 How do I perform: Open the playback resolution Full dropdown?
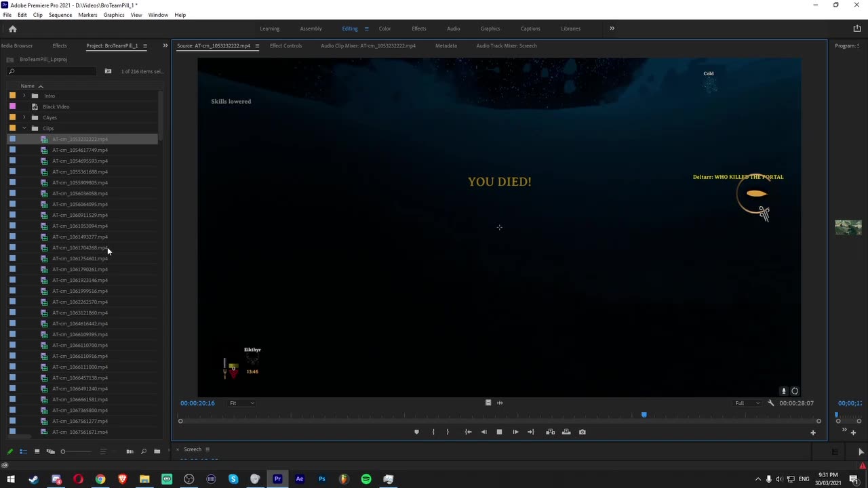(748, 403)
